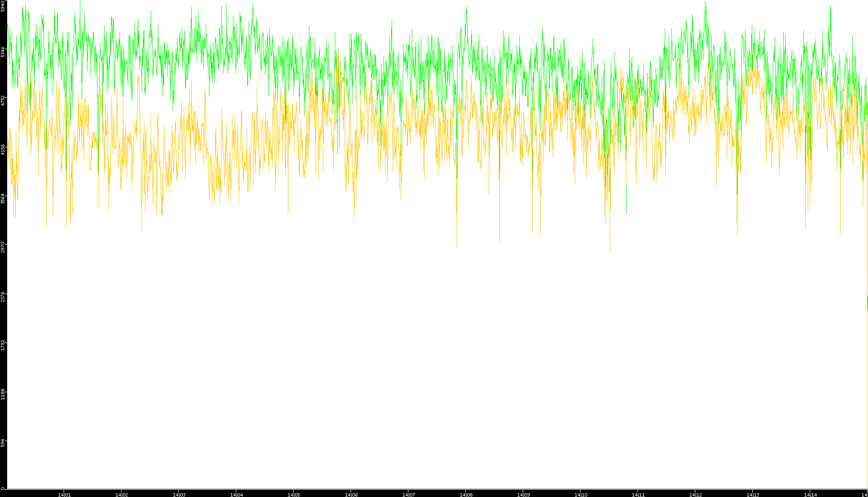This screenshot has height=497, width=868.
Task: Select the 1188 vertical axis label
Action: tap(3, 394)
